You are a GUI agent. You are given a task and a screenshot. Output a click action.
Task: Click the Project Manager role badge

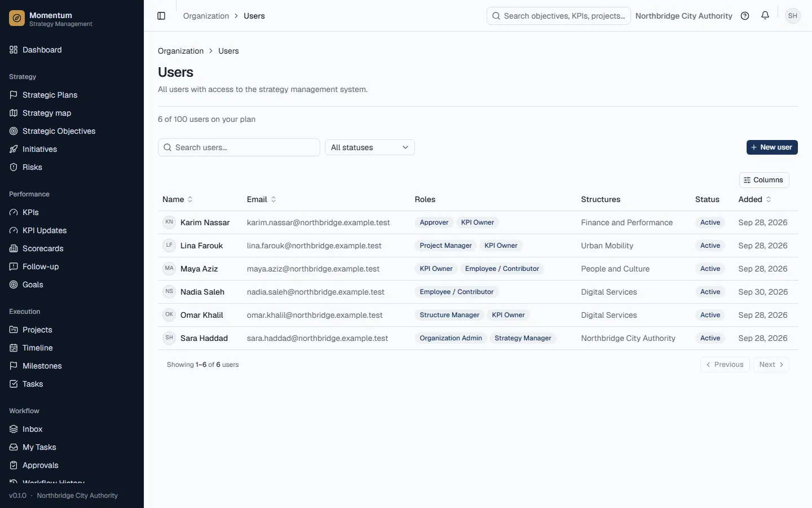click(445, 246)
